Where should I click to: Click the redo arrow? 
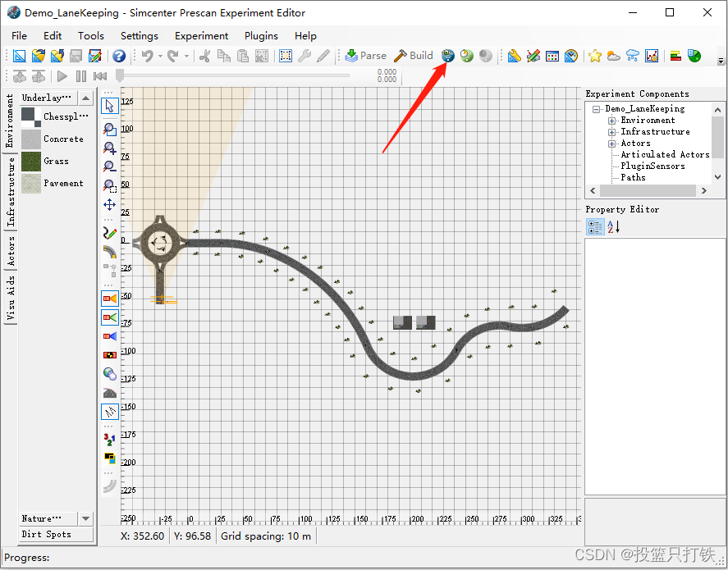(173, 56)
